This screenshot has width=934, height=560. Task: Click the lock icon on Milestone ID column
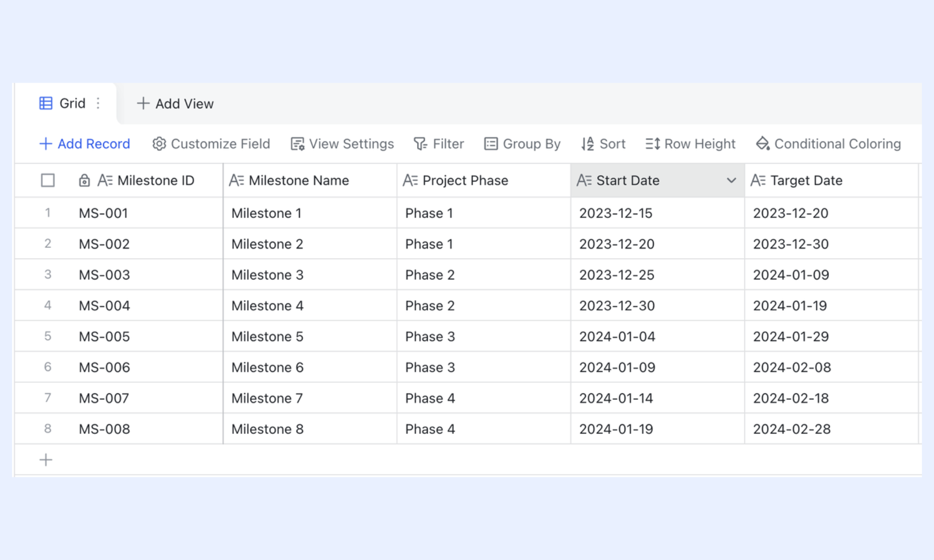84,180
